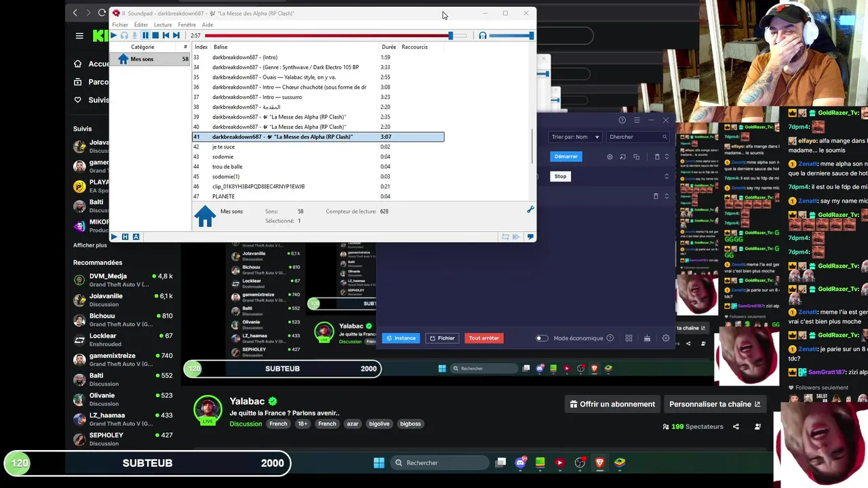Adjust the blue volume slider in Soundpad
The image size is (868, 488).
(x=511, y=35)
